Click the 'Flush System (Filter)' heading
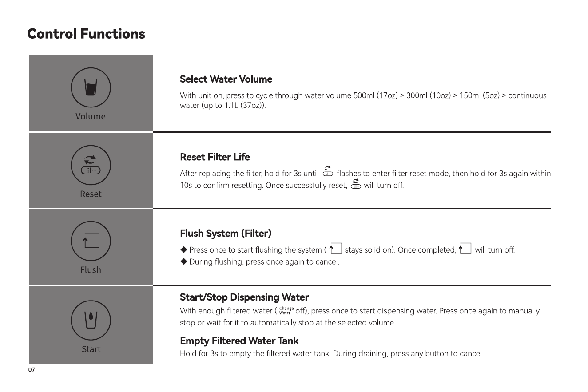588x392 pixels. pyautogui.click(x=226, y=234)
